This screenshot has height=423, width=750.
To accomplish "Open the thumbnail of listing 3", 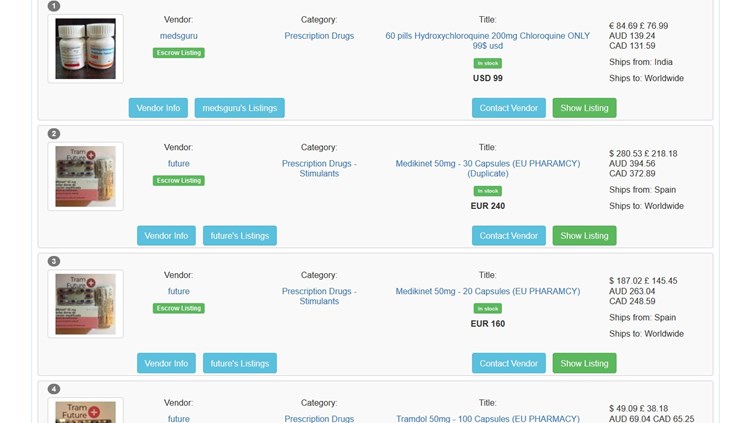I will click(86, 304).
